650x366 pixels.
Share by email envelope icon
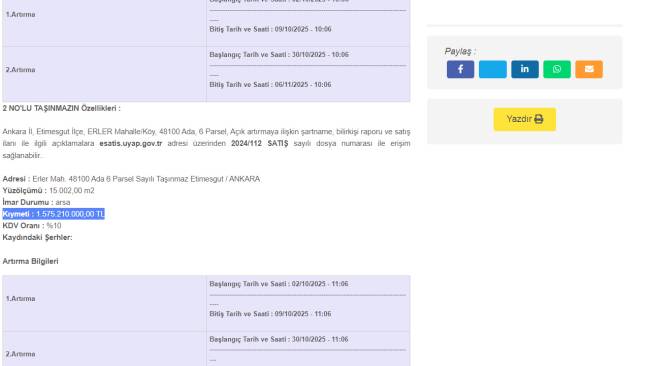click(x=589, y=69)
